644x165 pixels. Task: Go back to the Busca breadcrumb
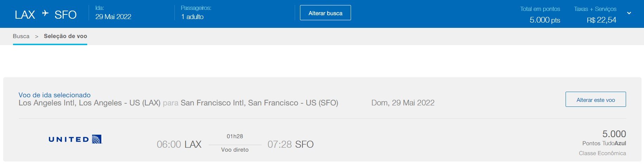(21, 36)
